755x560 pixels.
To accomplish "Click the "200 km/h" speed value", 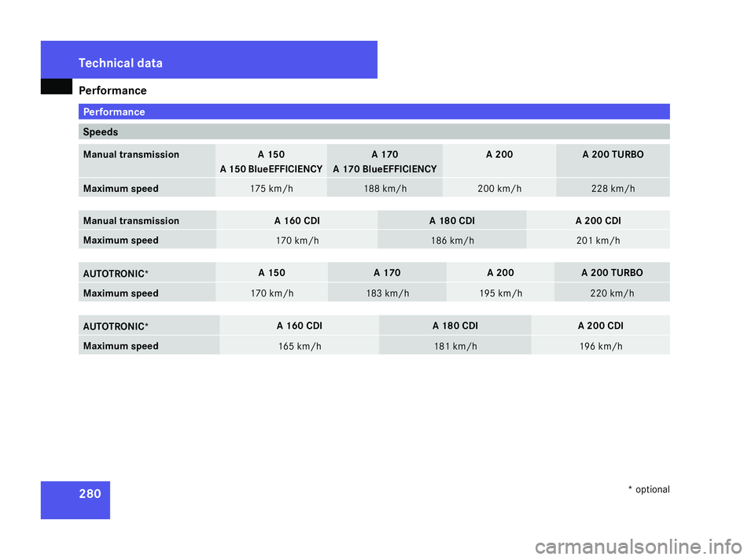I will [499, 189].
